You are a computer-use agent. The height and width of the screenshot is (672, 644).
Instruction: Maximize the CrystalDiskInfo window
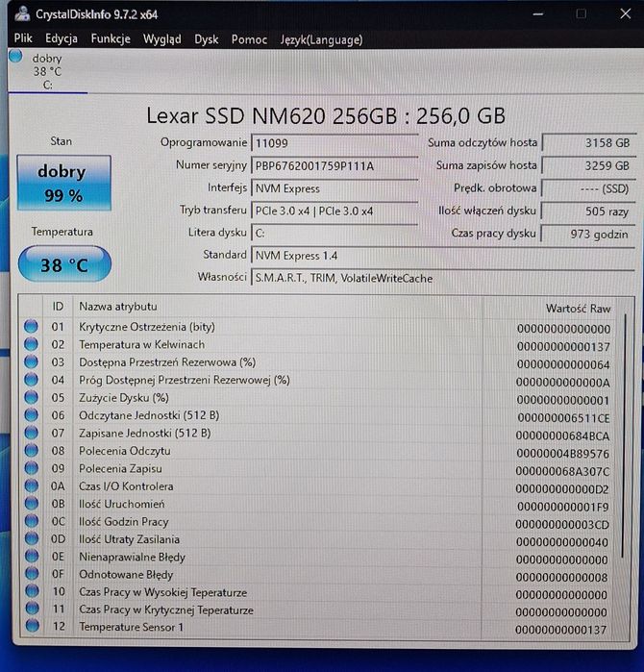click(582, 14)
